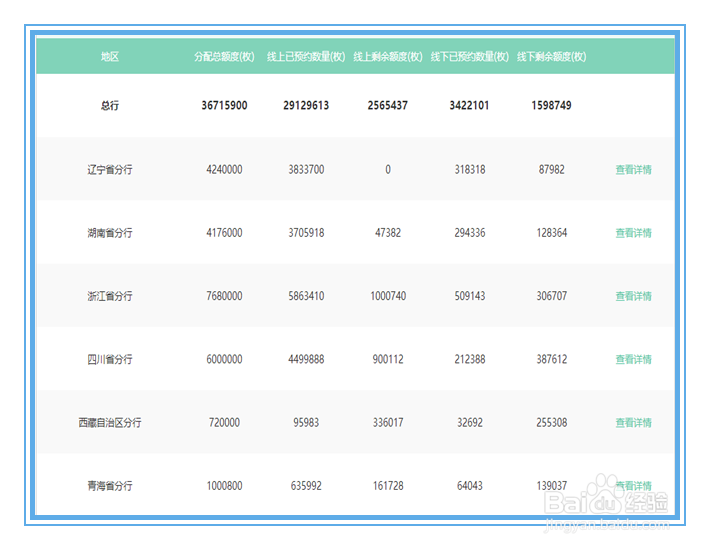
Task: Click the 线下剩余额度(枚) column header
Action: tap(552, 57)
